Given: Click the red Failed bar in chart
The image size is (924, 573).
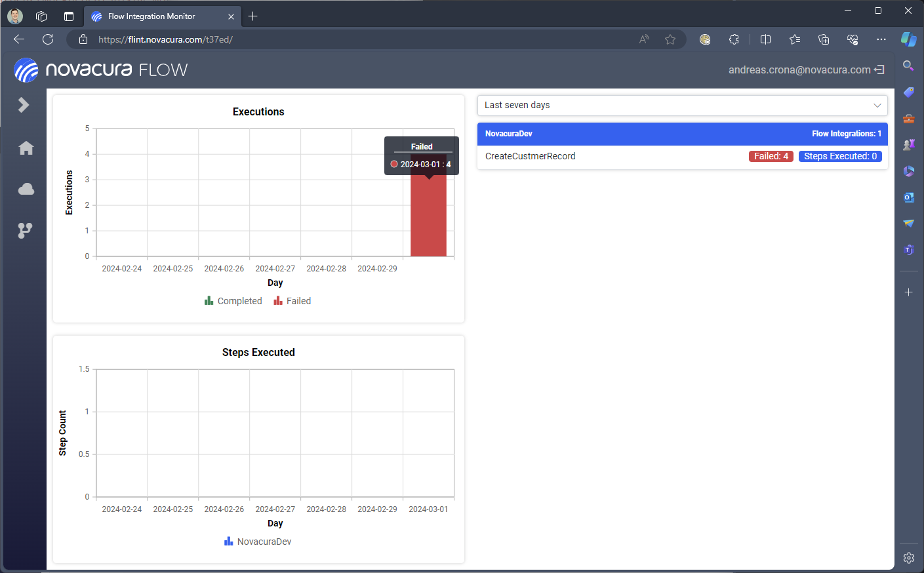Looking at the screenshot, I should 428,216.
